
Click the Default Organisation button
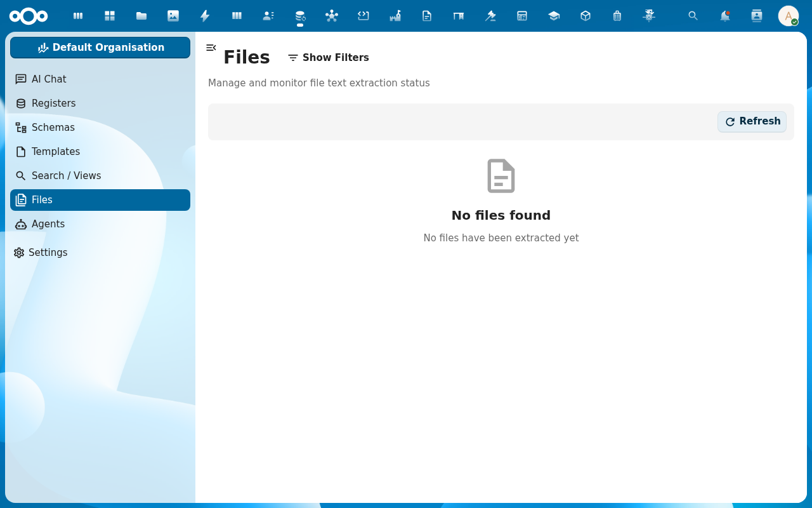pyautogui.click(x=100, y=48)
